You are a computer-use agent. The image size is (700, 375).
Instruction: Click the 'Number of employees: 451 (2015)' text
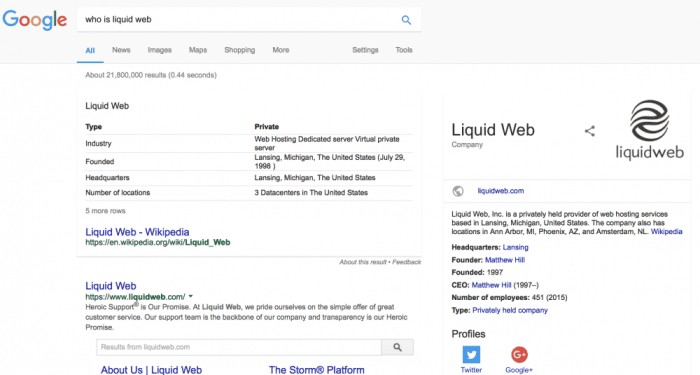(x=509, y=298)
